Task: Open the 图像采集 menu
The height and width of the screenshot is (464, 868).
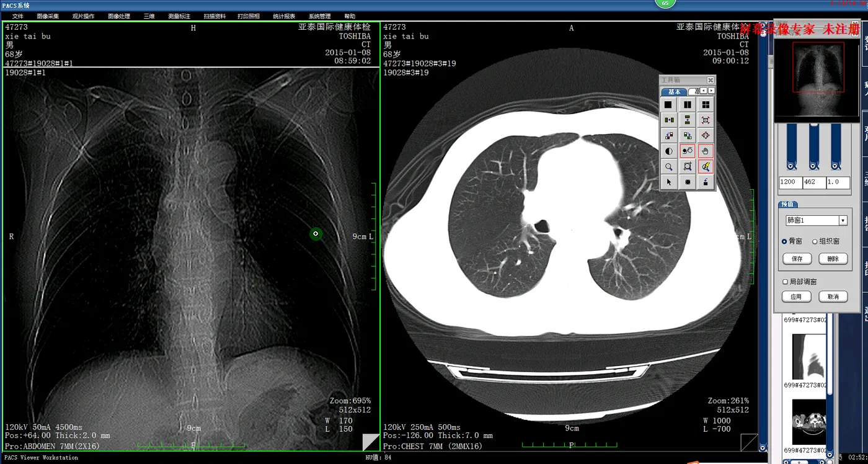Action: (48, 16)
